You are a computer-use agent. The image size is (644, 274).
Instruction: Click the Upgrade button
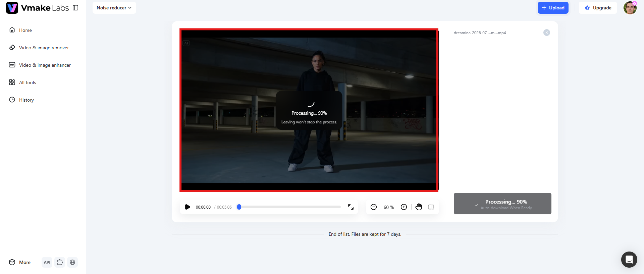(x=598, y=8)
